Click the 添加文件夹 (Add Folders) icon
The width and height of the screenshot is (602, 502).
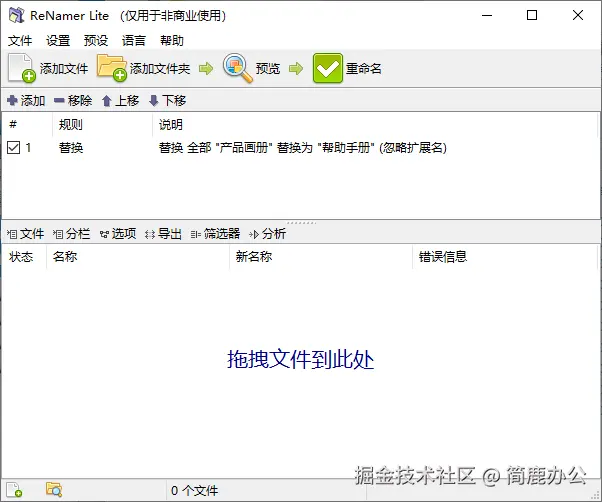[x=112, y=67]
